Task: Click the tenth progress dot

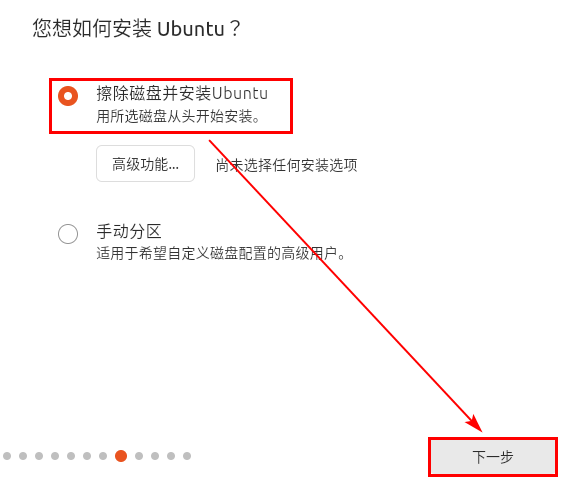Action: [x=155, y=456]
